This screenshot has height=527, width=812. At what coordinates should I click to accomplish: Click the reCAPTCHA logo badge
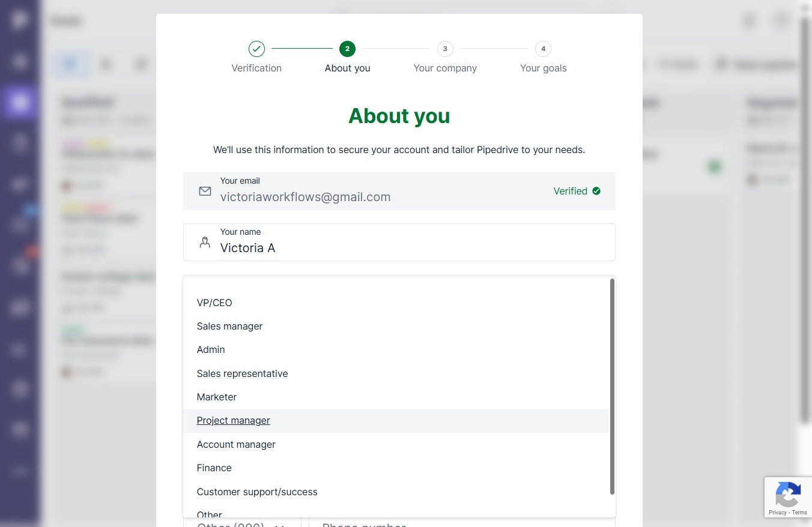pos(788,494)
